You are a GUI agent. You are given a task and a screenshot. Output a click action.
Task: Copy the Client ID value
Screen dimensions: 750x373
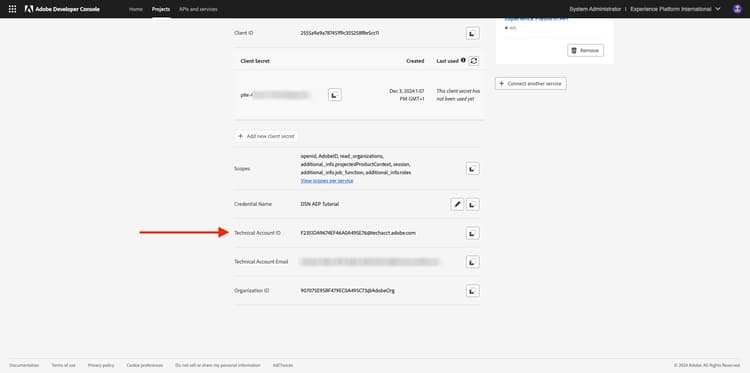pyautogui.click(x=473, y=33)
